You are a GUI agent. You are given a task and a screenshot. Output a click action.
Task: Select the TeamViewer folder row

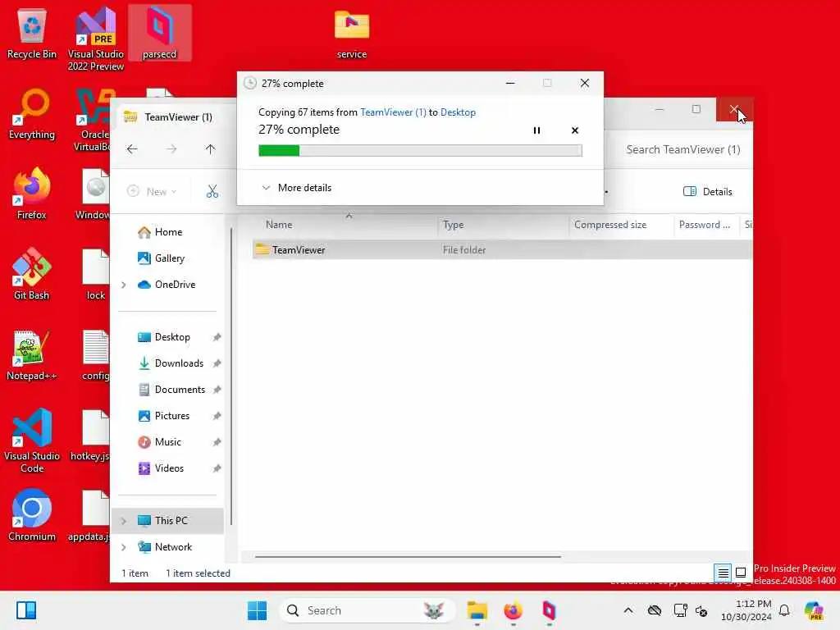pyautogui.click(x=501, y=249)
